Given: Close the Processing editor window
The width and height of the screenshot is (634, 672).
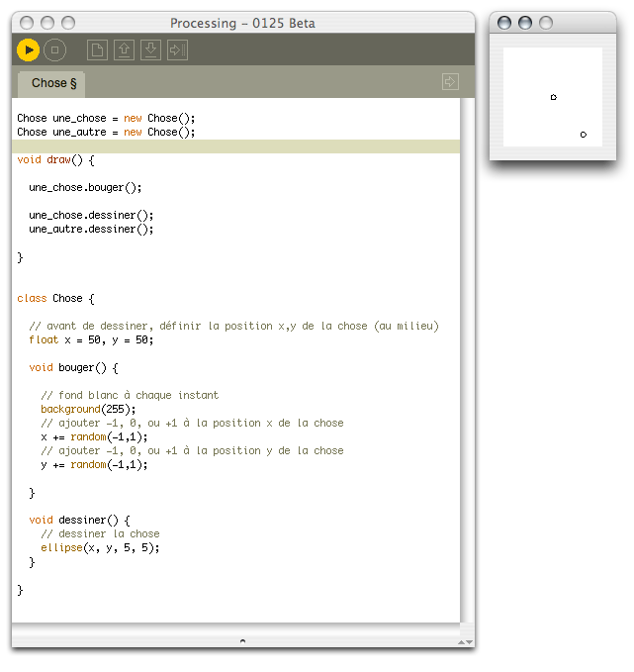Looking at the screenshot, I should pos(27,23).
